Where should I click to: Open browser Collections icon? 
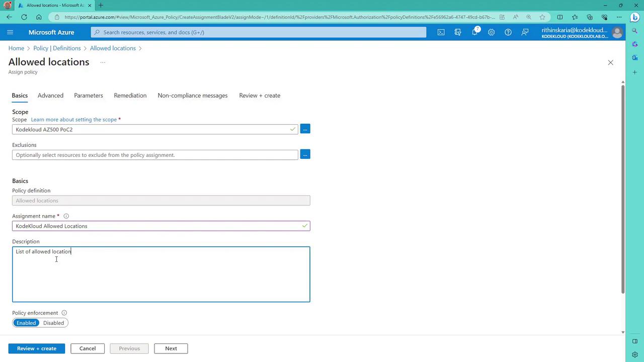590,17
